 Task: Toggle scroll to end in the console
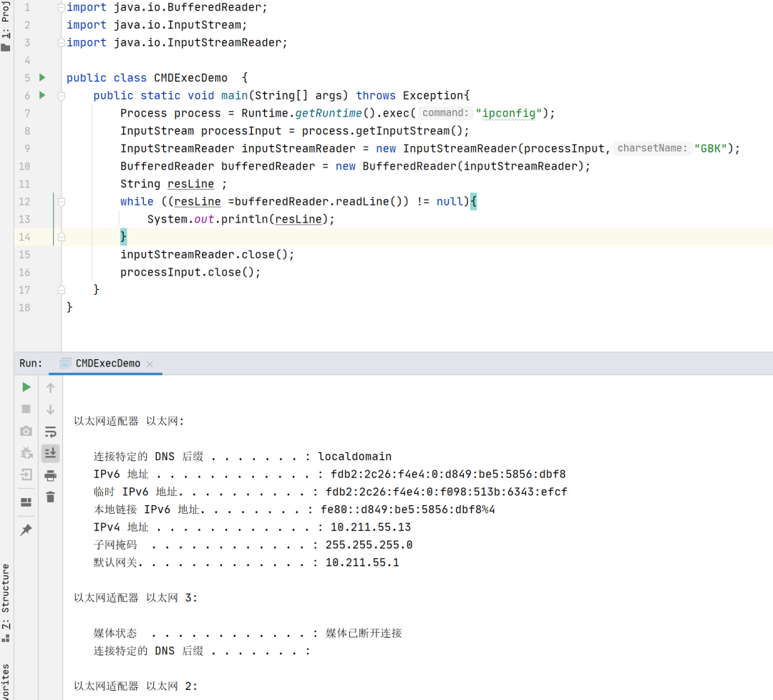click(x=50, y=453)
